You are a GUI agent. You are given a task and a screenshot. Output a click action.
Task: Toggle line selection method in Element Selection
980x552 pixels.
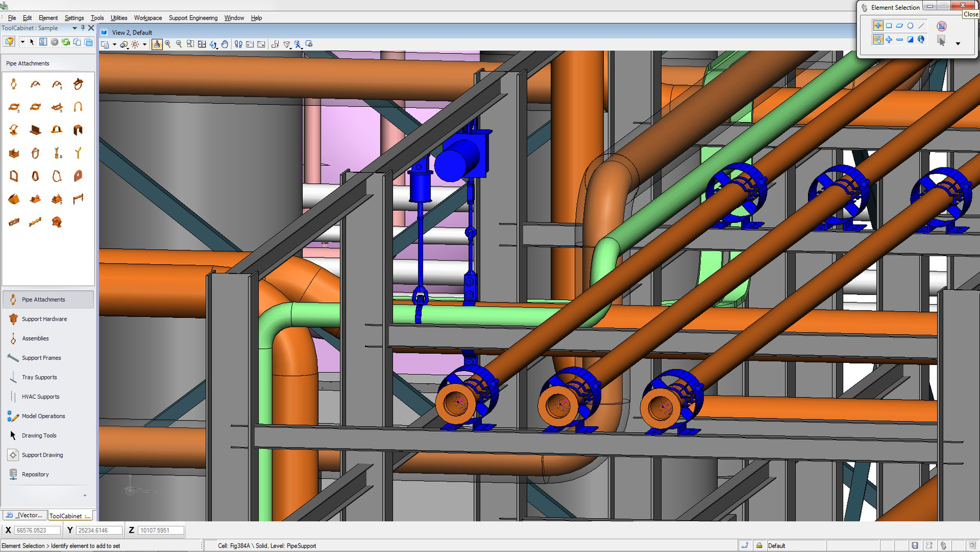[921, 26]
